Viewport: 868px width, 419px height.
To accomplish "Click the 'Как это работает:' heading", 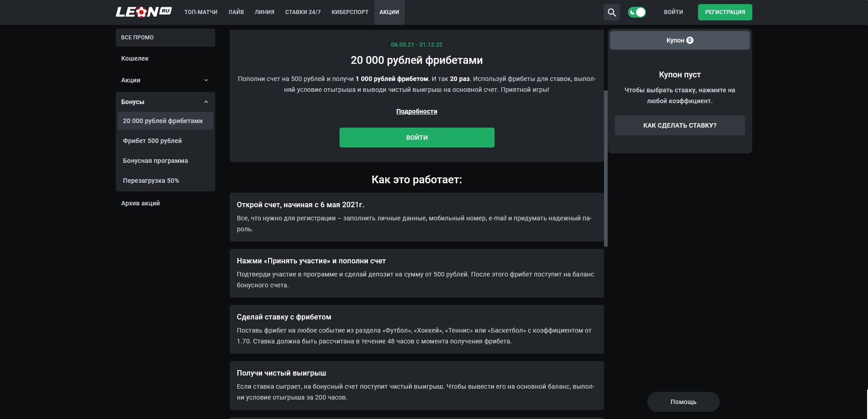I will pos(417,180).
